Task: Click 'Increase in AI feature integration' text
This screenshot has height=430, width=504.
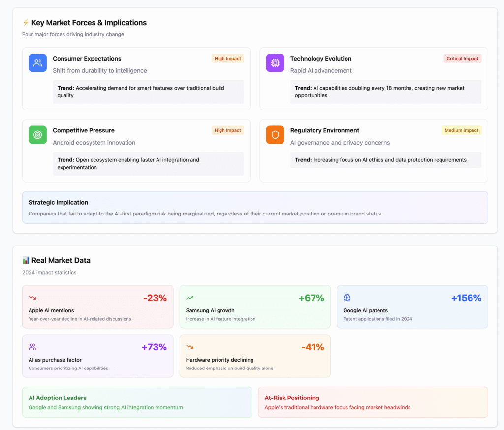Action: (x=221, y=319)
